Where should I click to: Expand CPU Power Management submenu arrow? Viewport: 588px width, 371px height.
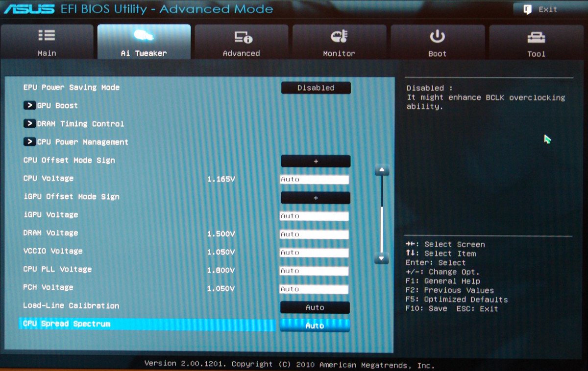click(x=29, y=141)
